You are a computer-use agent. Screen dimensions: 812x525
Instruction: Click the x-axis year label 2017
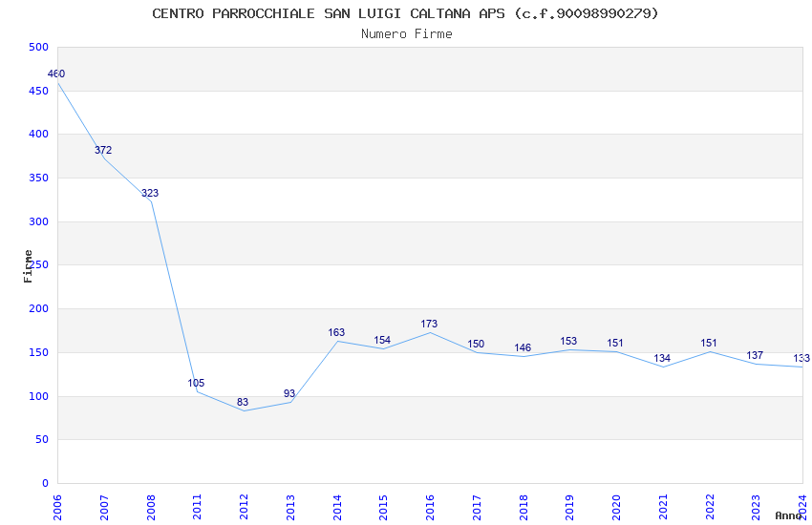(x=477, y=507)
